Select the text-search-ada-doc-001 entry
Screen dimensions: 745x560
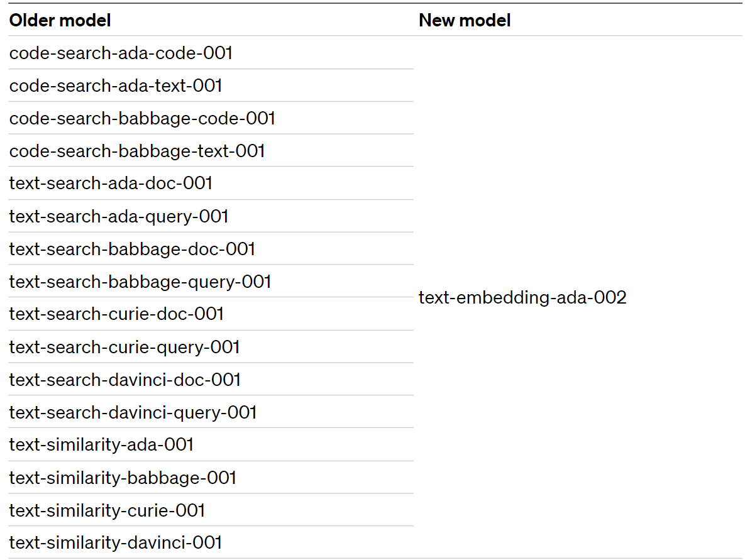point(111,184)
